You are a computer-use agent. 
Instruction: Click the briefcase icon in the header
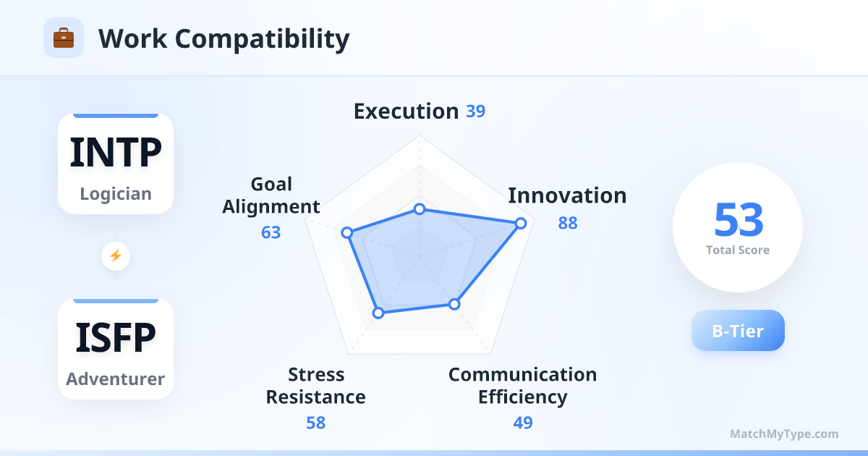[64, 38]
